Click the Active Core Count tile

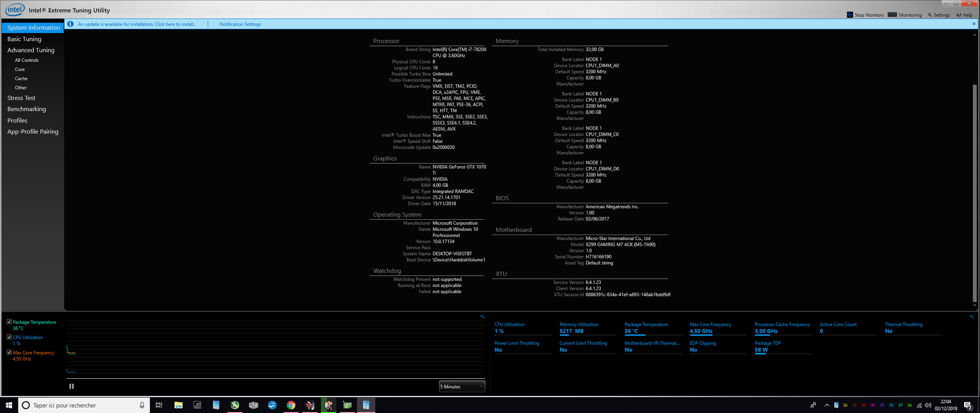click(848, 328)
